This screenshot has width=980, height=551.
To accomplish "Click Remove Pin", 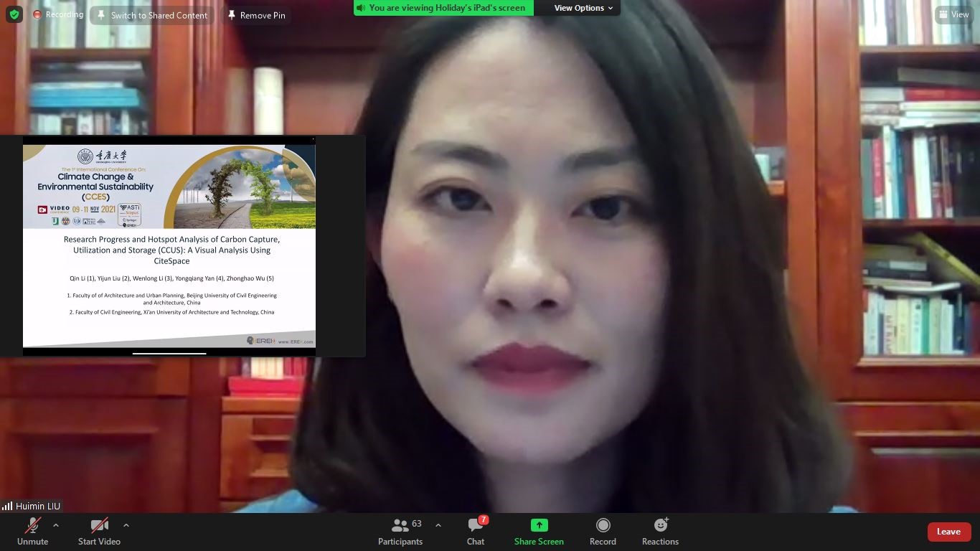I will tap(256, 15).
